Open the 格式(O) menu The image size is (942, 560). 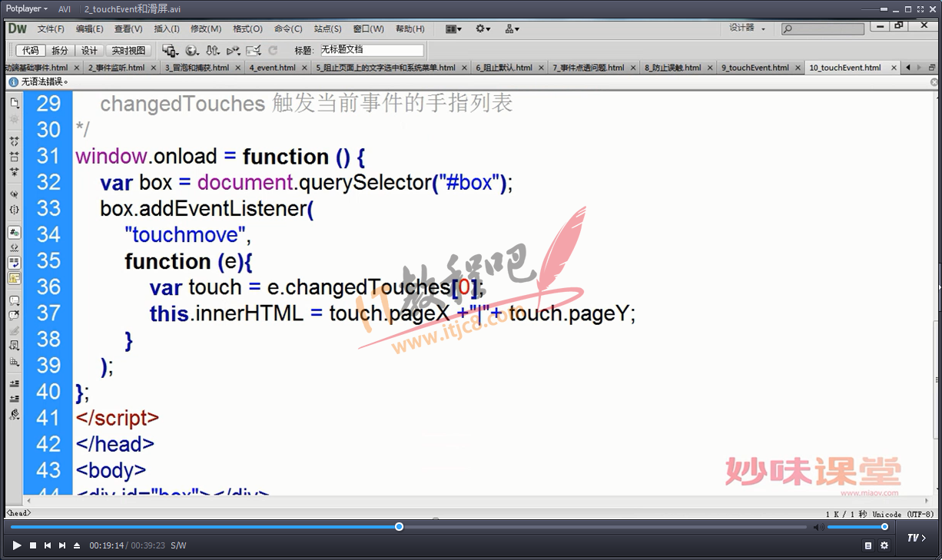pyautogui.click(x=247, y=28)
